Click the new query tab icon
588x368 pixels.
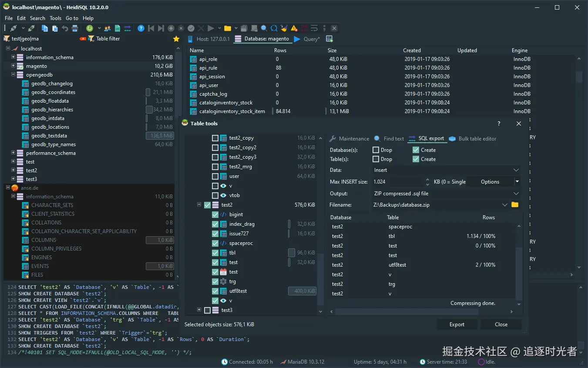pos(329,39)
